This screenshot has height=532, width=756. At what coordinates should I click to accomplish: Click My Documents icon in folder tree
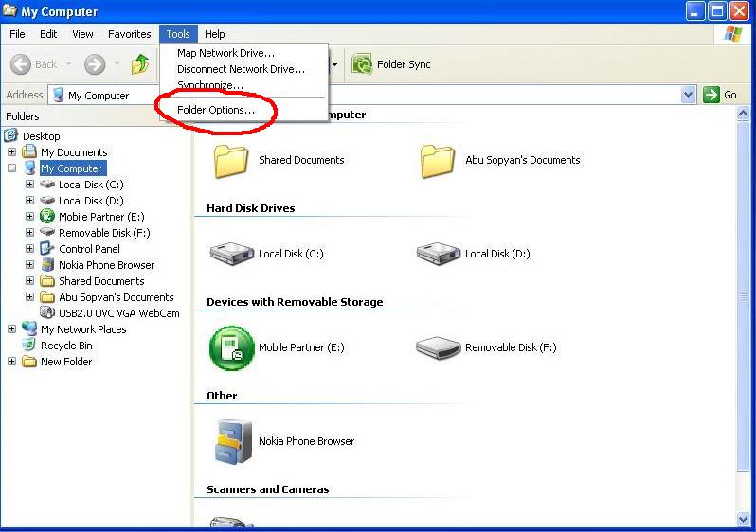pyautogui.click(x=29, y=151)
